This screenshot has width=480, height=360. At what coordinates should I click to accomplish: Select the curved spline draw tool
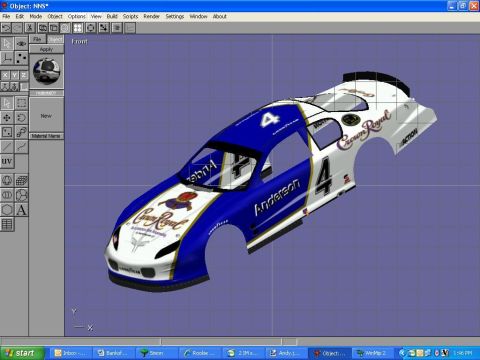coord(21,146)
